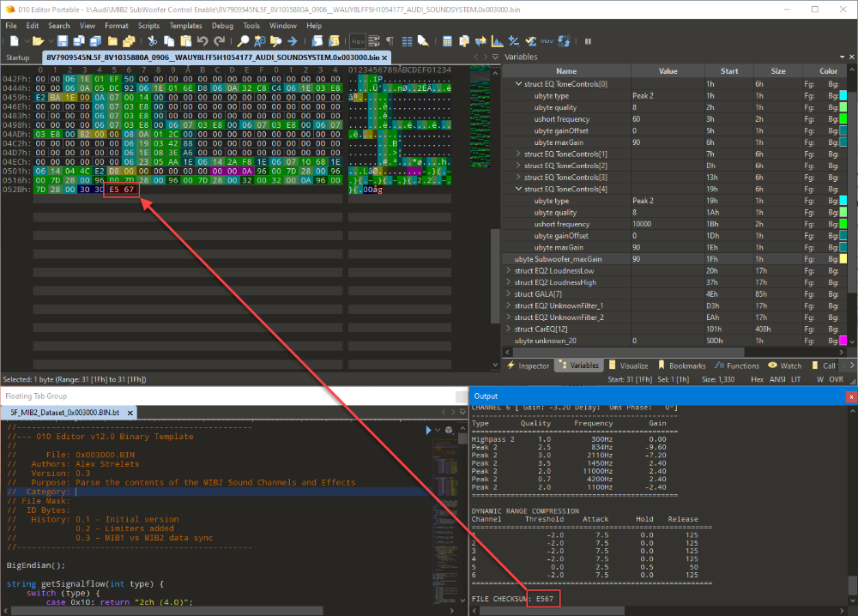Screen dimensions: 858x616
Task: Click the Histogram chart icon in toolbar
Action: click(x=497, y=41)
